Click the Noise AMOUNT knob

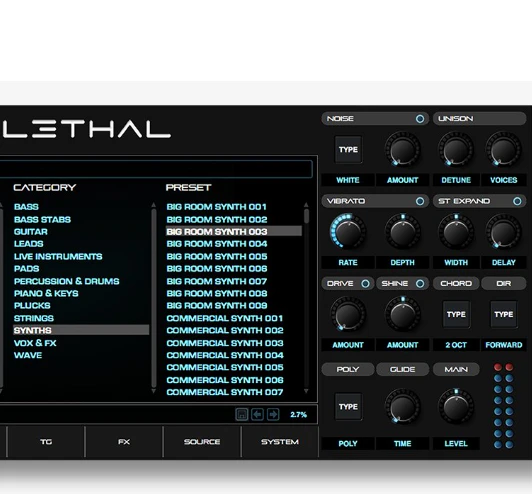[402, 149]
